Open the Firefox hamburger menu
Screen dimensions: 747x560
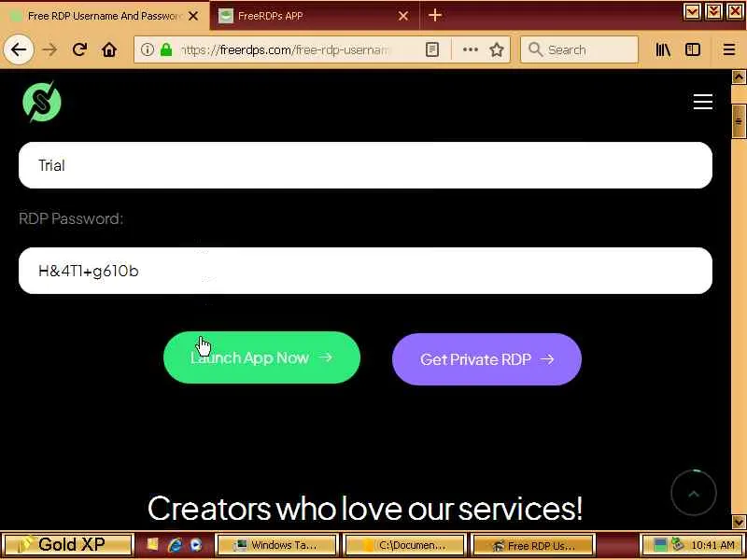tap(729, 49)
